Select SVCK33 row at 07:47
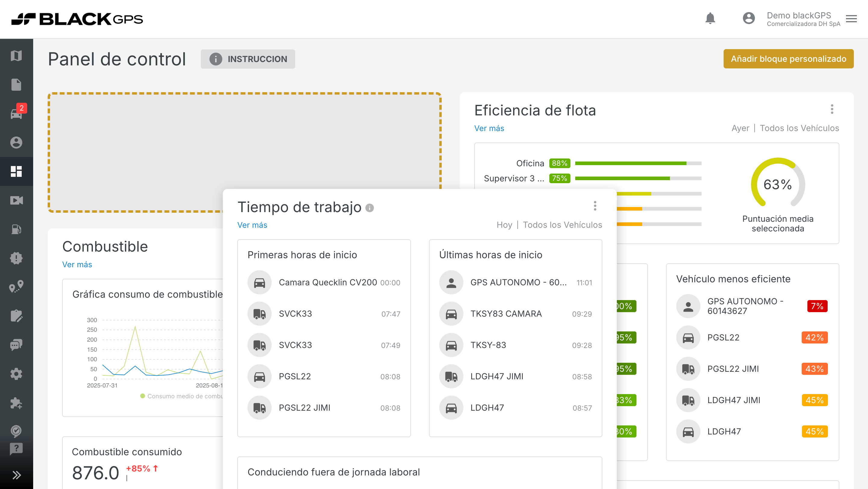The image size is (868, 489). click(324, 314)
